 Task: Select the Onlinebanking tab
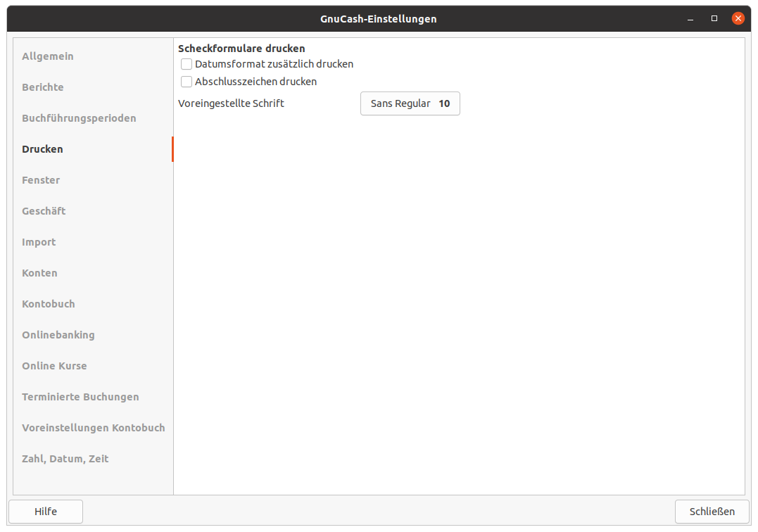coord(58,335)
